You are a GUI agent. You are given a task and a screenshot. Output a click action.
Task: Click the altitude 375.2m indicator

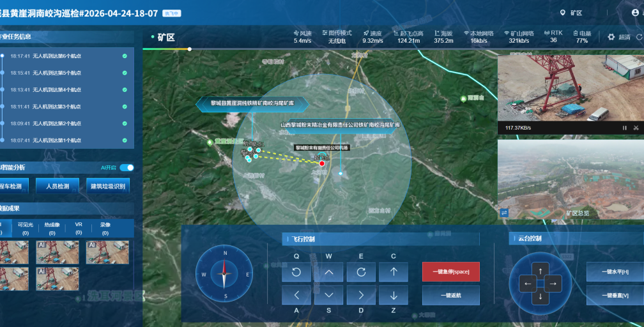coord(443,37)
